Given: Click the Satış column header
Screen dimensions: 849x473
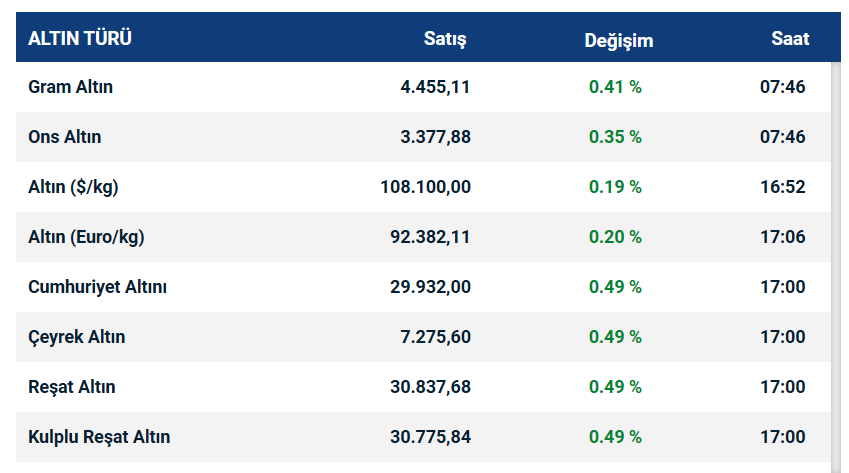Looking at the screenshot, I should pos(445,39).
